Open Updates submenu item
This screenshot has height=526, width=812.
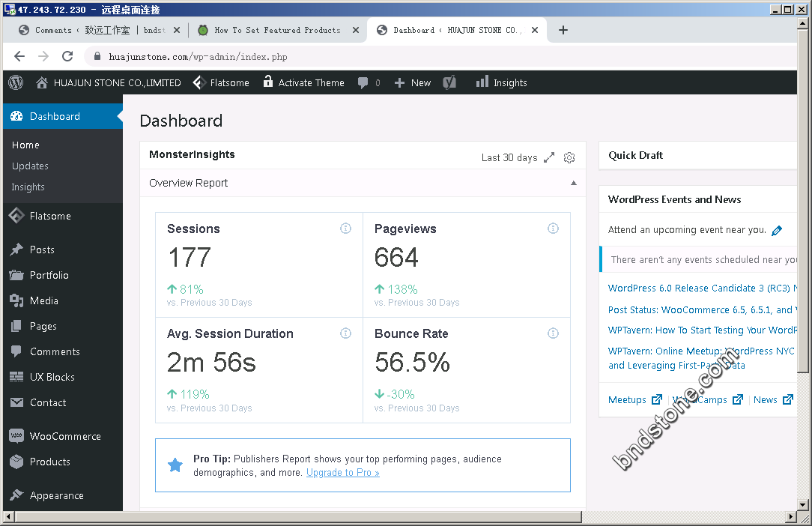(30, 166)
